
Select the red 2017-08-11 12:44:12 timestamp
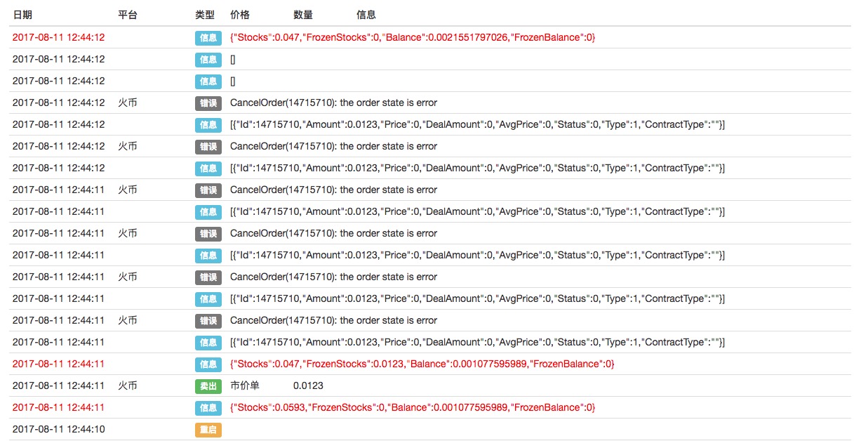pyautogui.click(x=59, y=37)
